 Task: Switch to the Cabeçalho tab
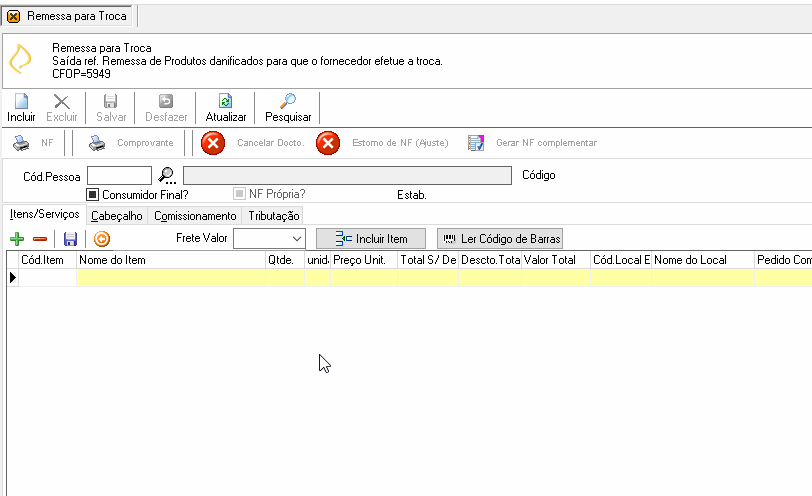(x=117, y=216)
